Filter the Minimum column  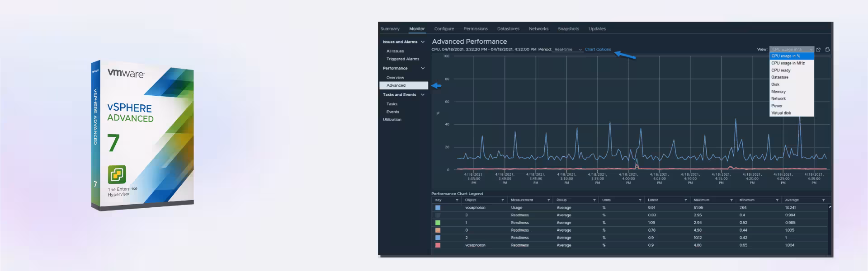click(777, 200)
